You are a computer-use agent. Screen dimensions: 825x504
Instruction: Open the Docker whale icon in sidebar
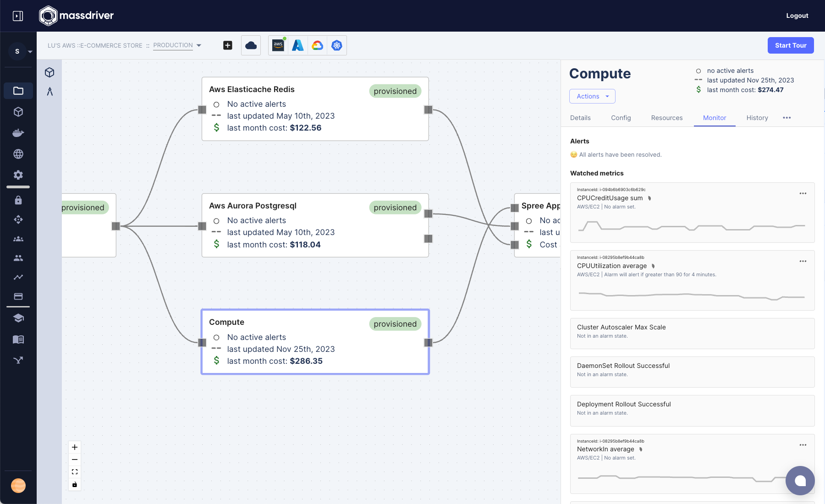tap(18, 133)
